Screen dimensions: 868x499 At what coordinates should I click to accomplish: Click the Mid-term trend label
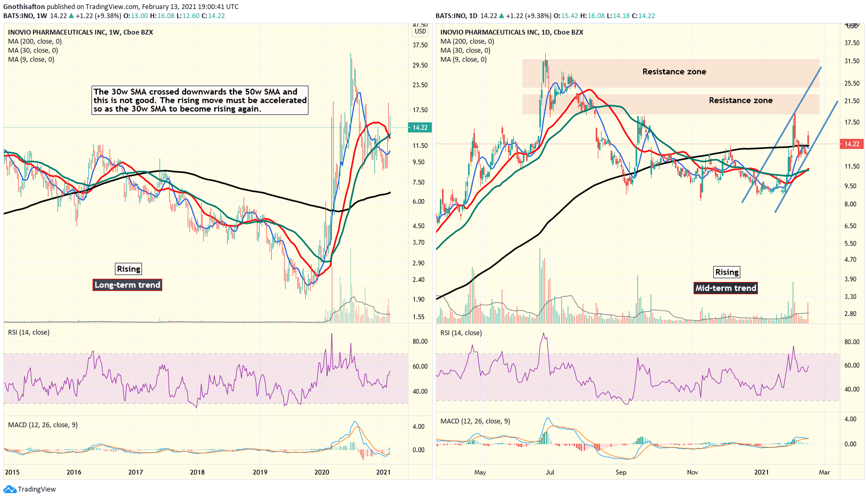726,288
